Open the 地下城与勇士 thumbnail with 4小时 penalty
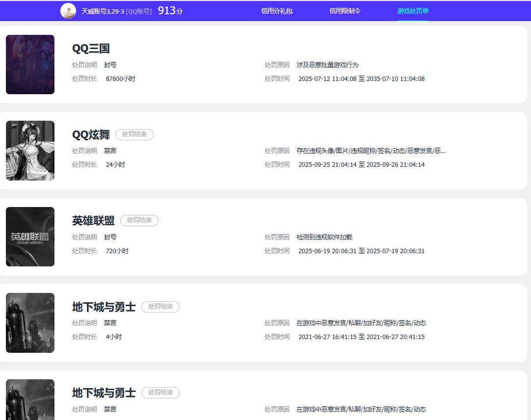Screen dimensions: 531x420 coord(30,323)
